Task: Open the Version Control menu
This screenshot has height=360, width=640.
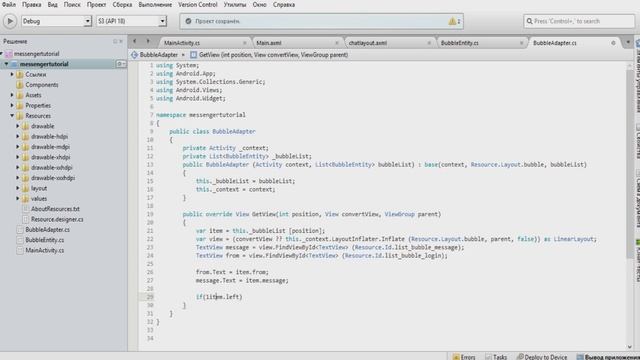Action: tap(198, 5)
